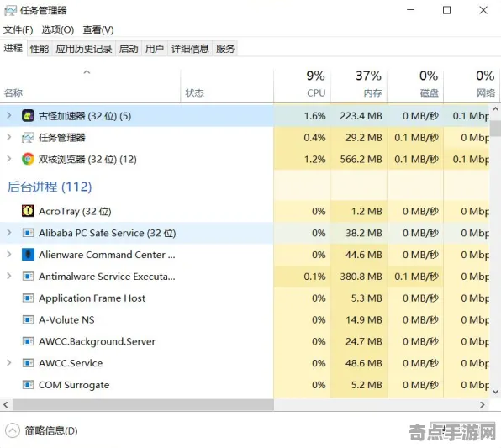This screenshot has height=448, width=501.
Task: Click the vertical scrollbar down arrow
Action: pyautogui.click(x=495, y=391)
